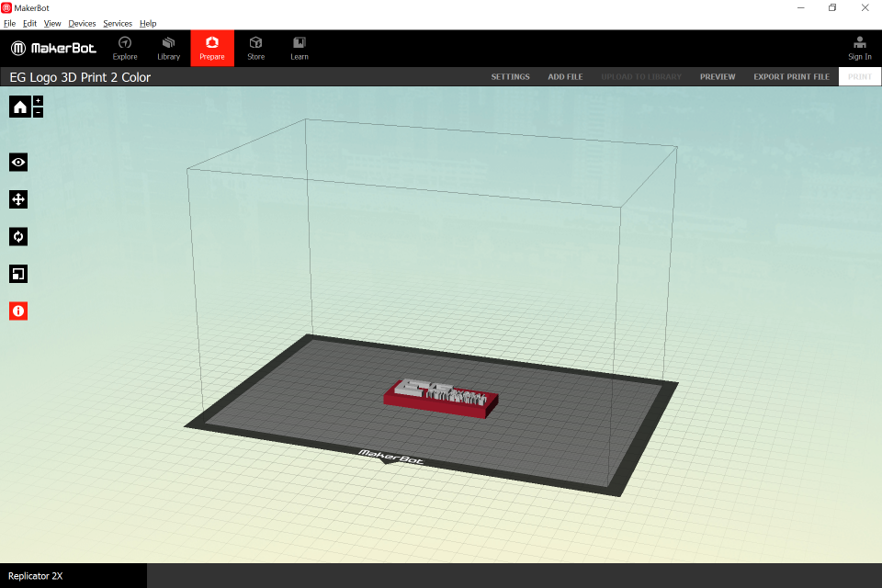This screenshot has width=882, height=588.
Task: Click ADD FILE button
Action: (565, 76)
